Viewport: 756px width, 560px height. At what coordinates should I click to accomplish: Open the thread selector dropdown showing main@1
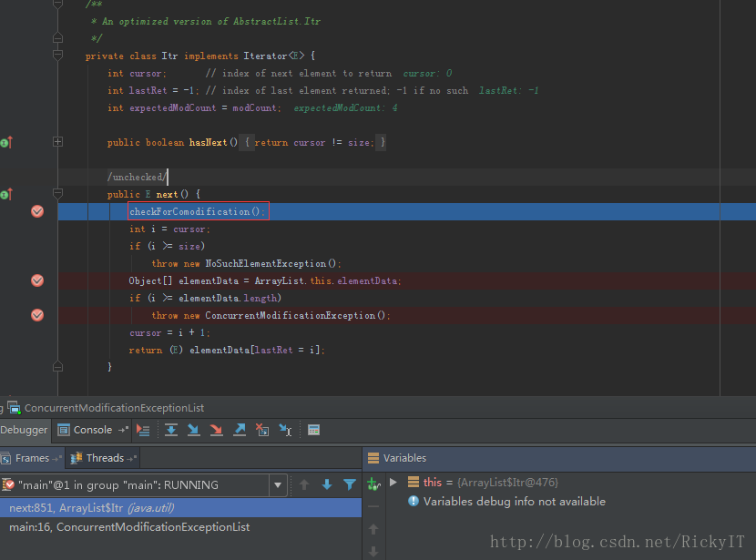pyautogui.click(x=278, y=485)
